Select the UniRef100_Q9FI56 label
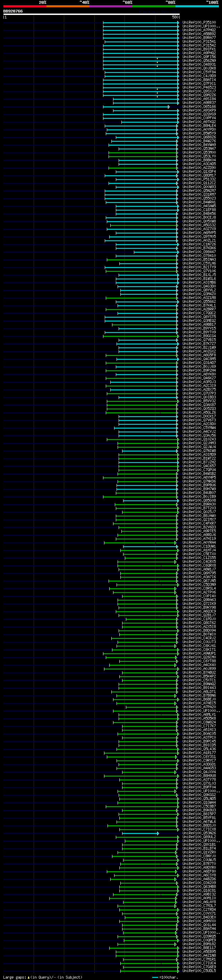 199,57
